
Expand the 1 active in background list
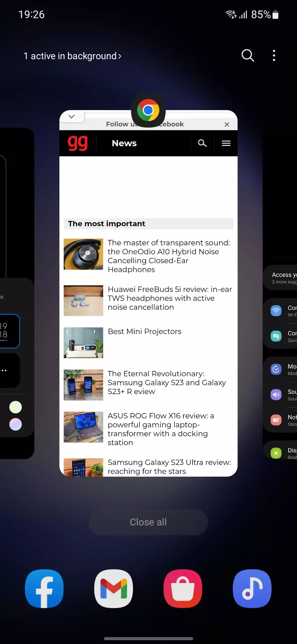click(72, 56)
